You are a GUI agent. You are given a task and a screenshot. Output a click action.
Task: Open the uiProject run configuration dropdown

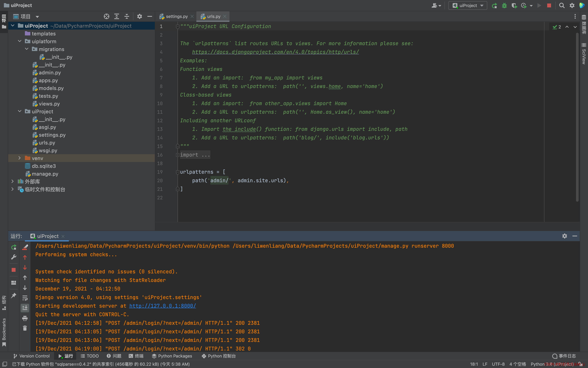click(468, 6)
